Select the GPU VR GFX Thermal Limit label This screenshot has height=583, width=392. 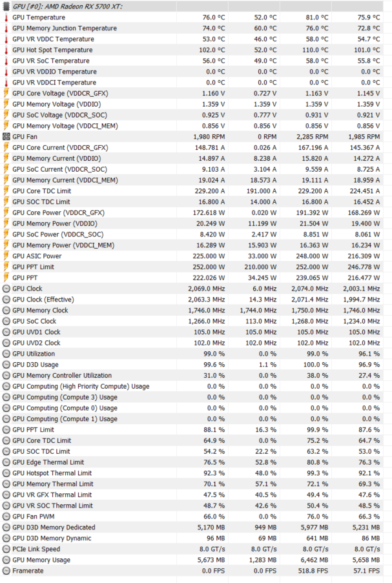[x=52, y=495]
